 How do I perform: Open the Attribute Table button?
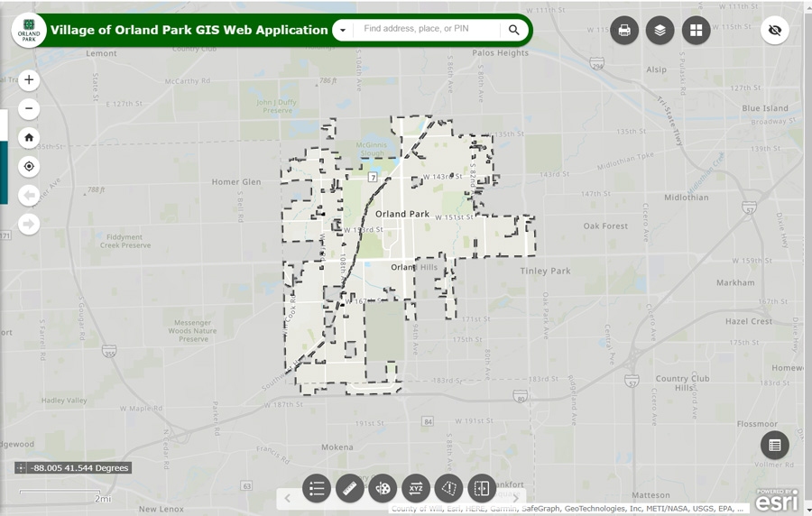[775, 445]
